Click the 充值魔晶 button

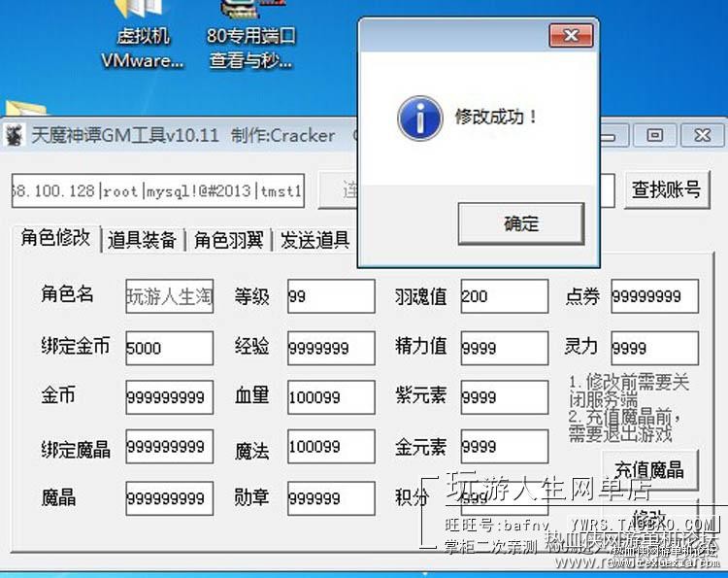tap(649, 470)
